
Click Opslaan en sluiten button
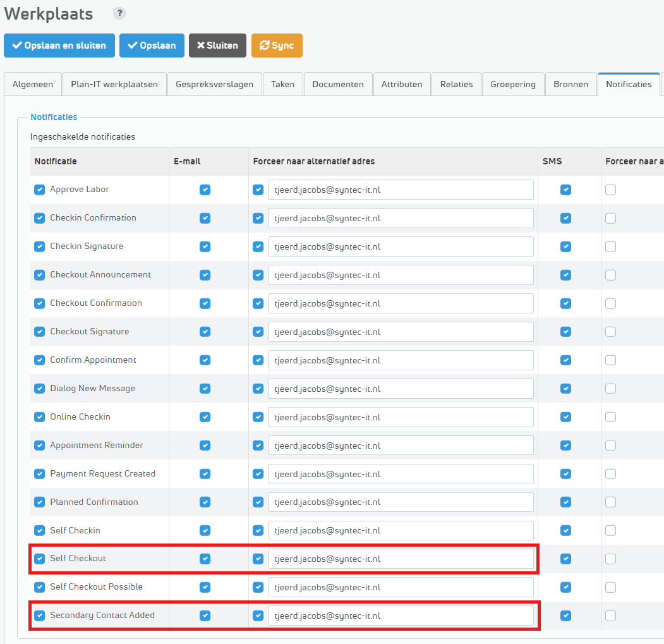pos(59,46)
